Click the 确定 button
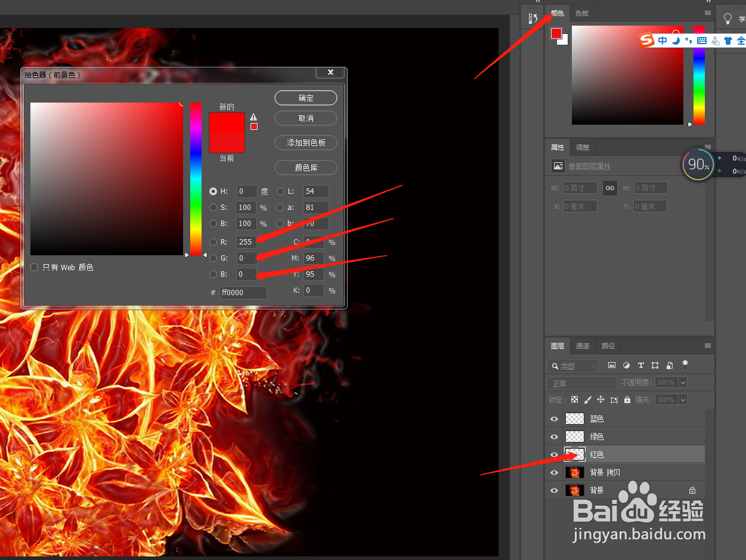The height and width of the screenshot is (560, 746). coord(306,98)
